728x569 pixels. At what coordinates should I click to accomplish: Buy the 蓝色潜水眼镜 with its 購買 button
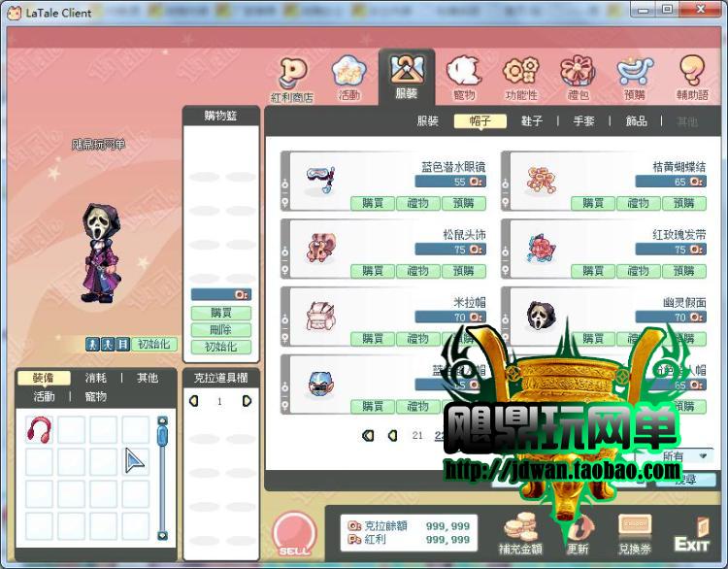point(373,203)
